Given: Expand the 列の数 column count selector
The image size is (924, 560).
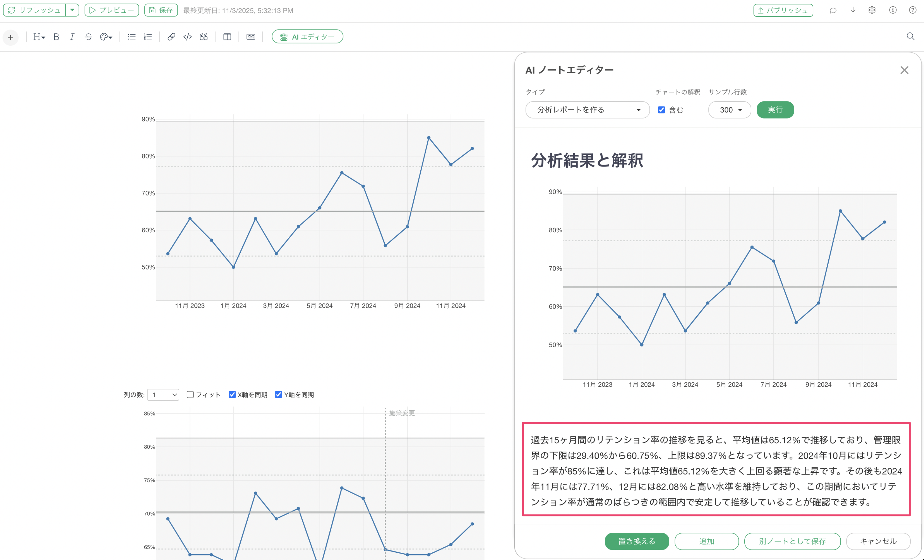Looking at the screenshot, I should click(x=163, y=395).
